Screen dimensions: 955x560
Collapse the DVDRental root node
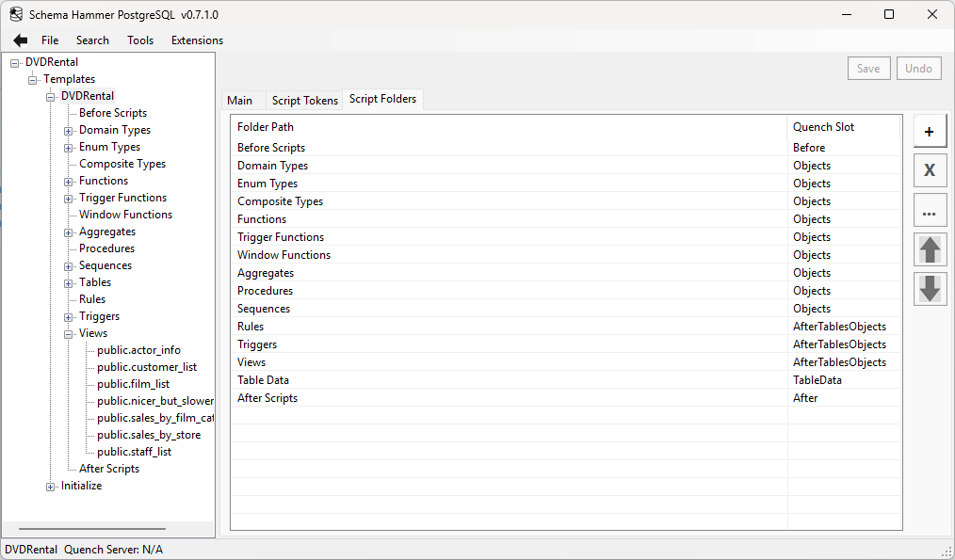click(12, 61)
